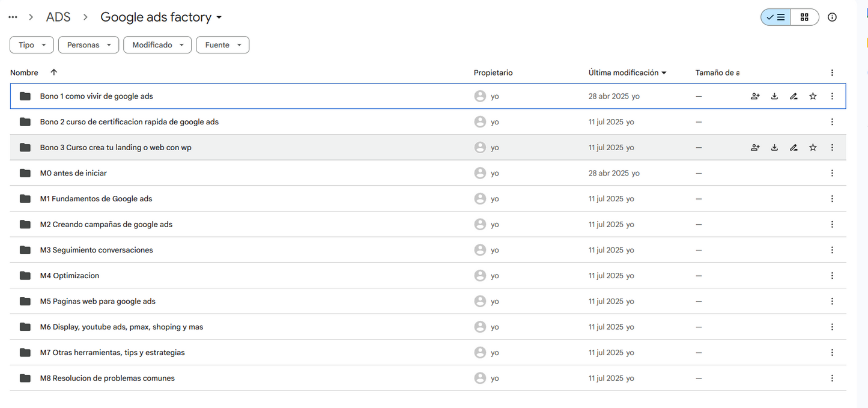
Task: Open more actions for M2 Creando campañas
Action: [x=832, y=224]
